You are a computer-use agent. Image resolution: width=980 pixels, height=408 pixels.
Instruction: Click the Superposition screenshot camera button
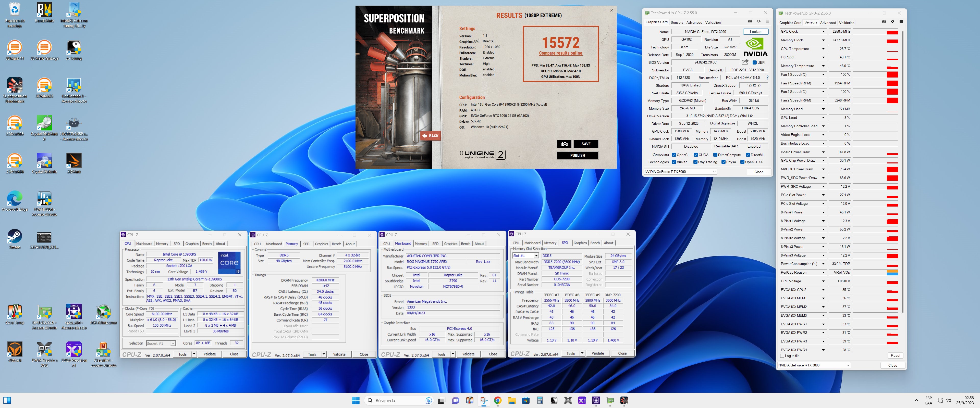click(x=564, y=144)
